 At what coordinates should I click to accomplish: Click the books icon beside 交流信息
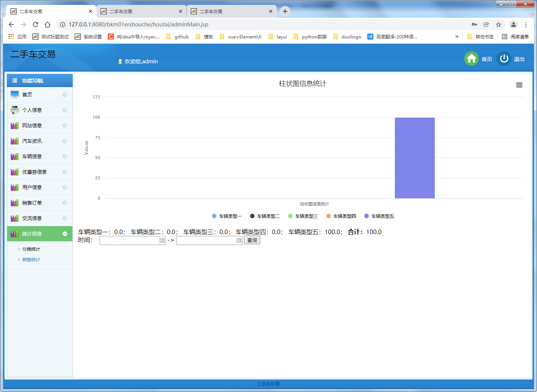coord(15,218)
